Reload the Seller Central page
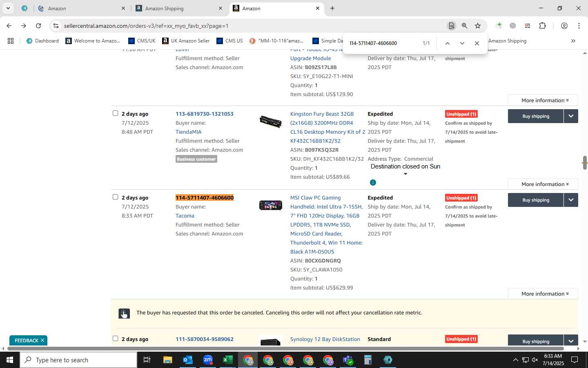Image resolution: width=588 pixels, height=368 pixels. (x=38, y=26)
